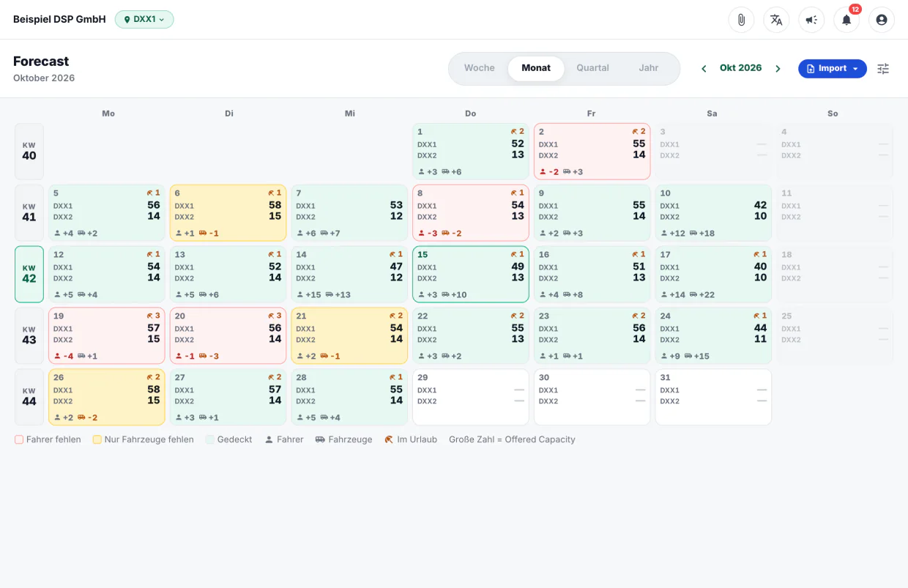Click the Fahrer legend icon

click(x=269, y=440)
